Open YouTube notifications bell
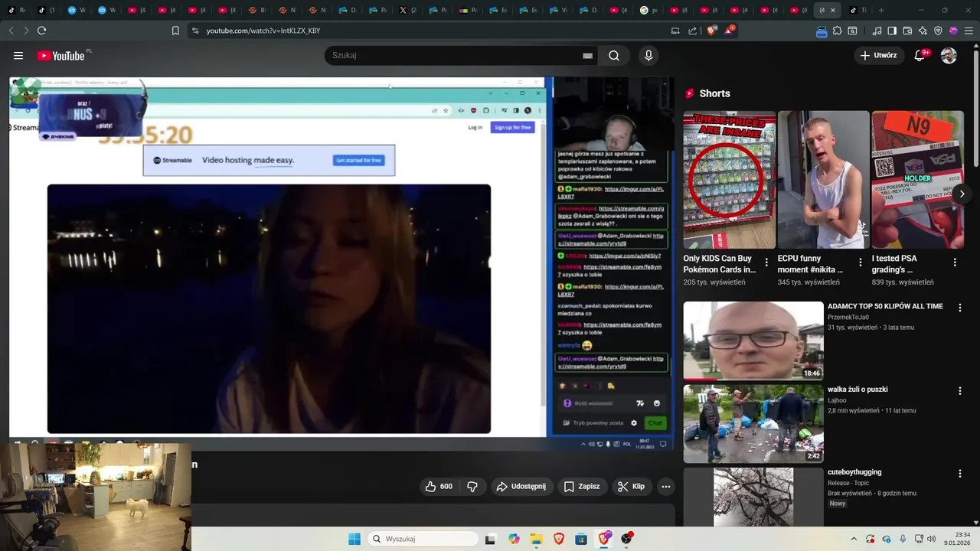The image size is (980, 551). [x=920, y=55]
